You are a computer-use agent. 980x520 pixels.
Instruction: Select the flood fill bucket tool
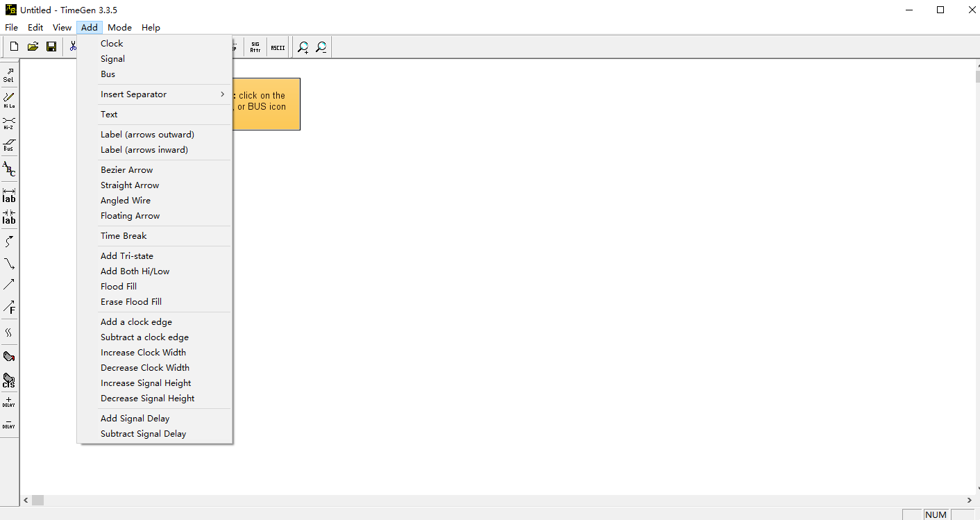9,357
